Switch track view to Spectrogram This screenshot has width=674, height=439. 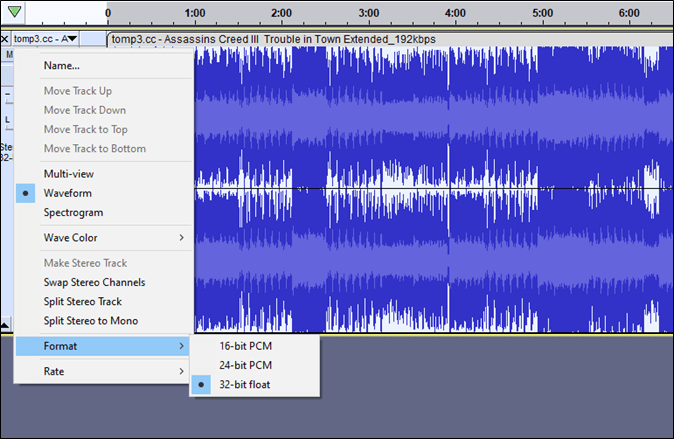pos(73,212)
